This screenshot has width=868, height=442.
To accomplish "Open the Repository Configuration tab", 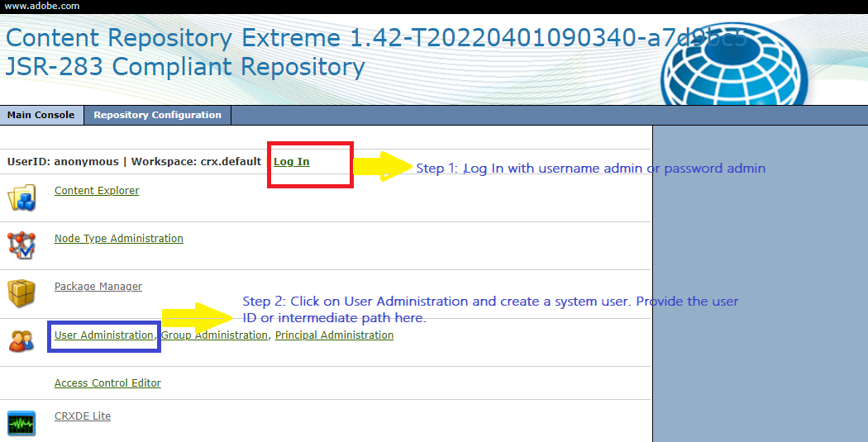I will (158, 115).
